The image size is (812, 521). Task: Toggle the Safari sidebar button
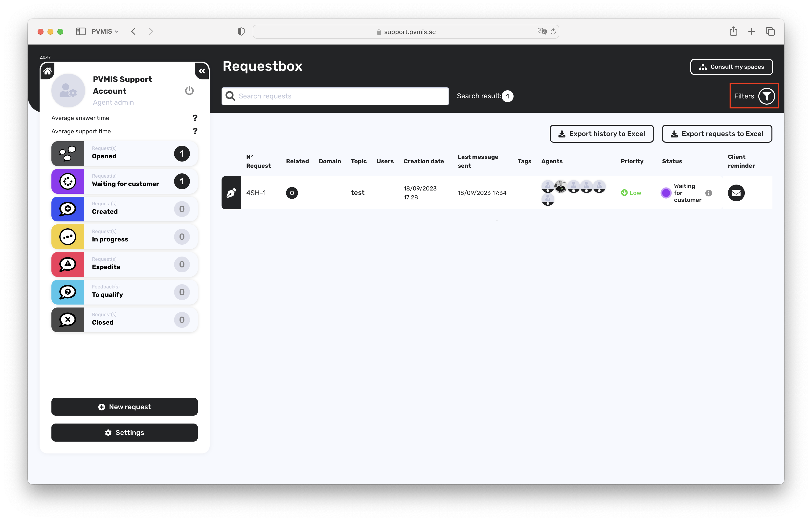coord(81,31)
